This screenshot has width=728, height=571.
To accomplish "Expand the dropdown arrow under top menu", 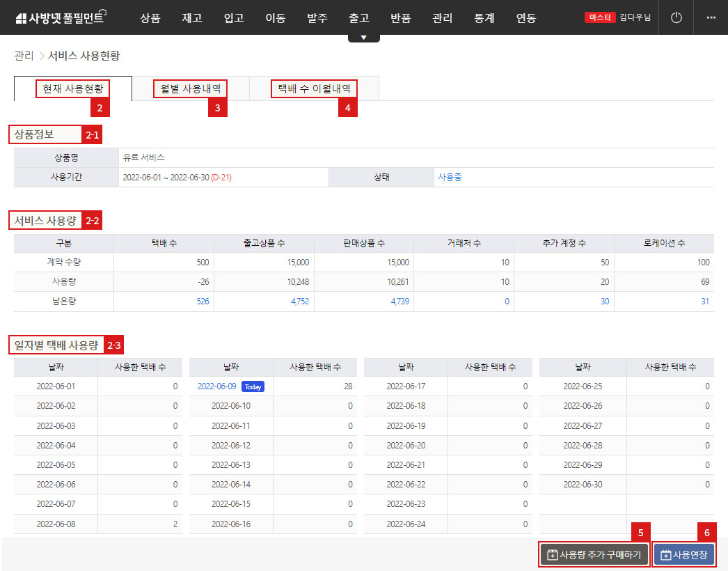I will click(363, 38).
